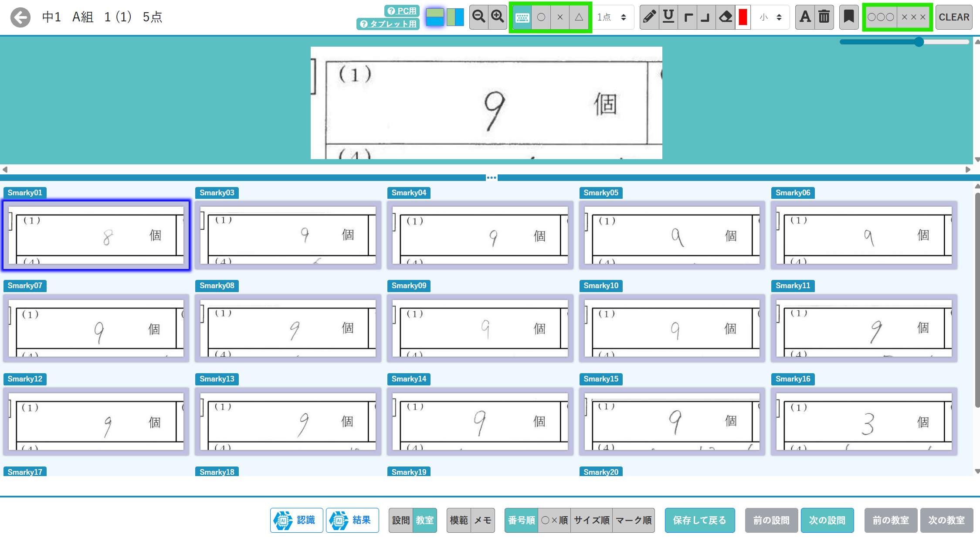Open the 1点 score dropdown
Image resolution: width=980 pixels, height=538 pixels.
point(612,17)
